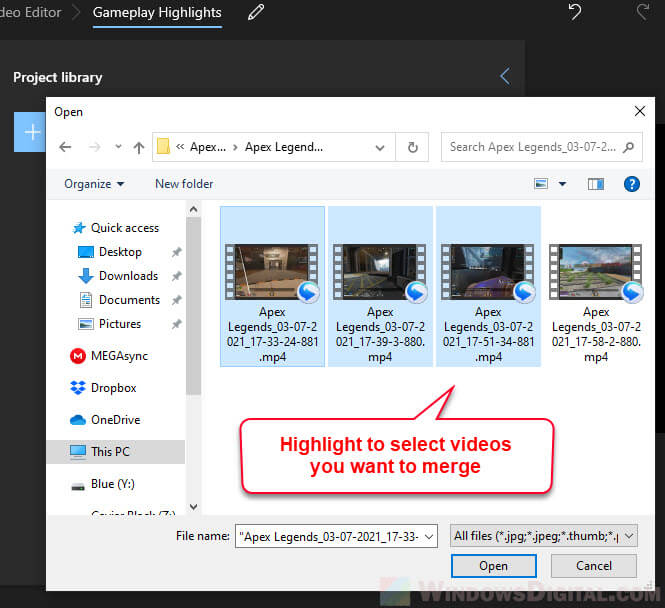Click the pin icon next to Pictures
This screenshot has height=608, width=665.
[x=176, y=324]
